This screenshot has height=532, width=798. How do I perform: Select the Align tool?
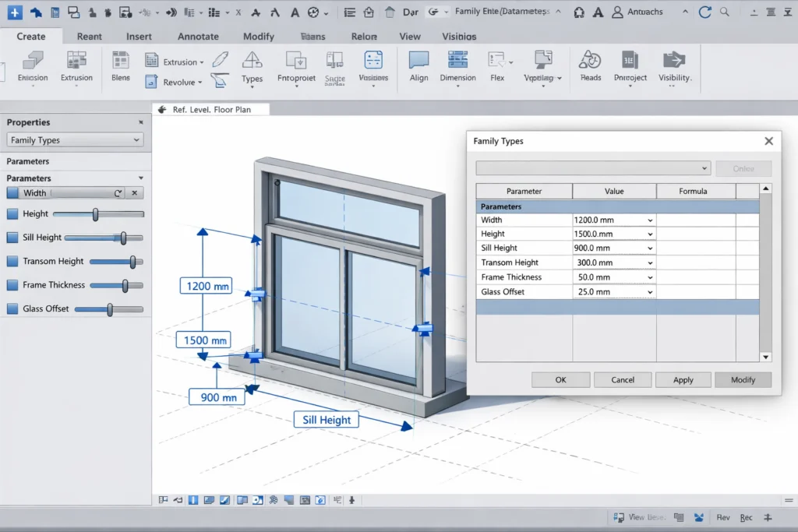[418, 69]
